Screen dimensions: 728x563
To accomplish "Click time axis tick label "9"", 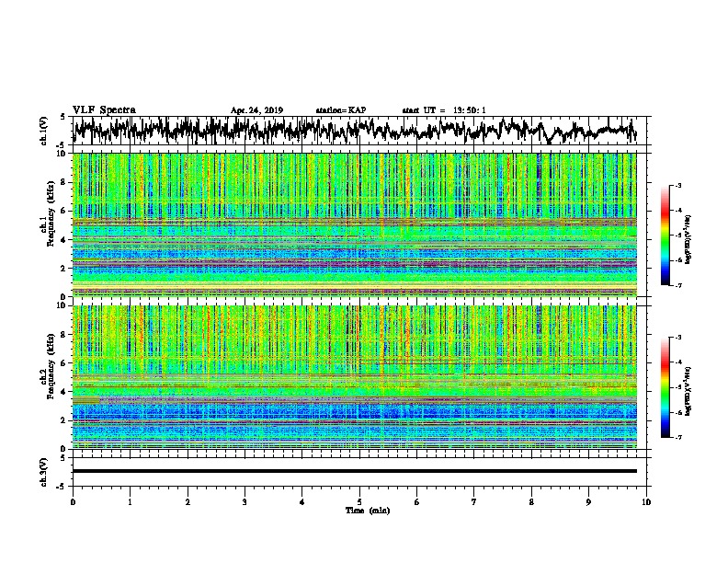I will pyautogui.click(x=588, y=502).
